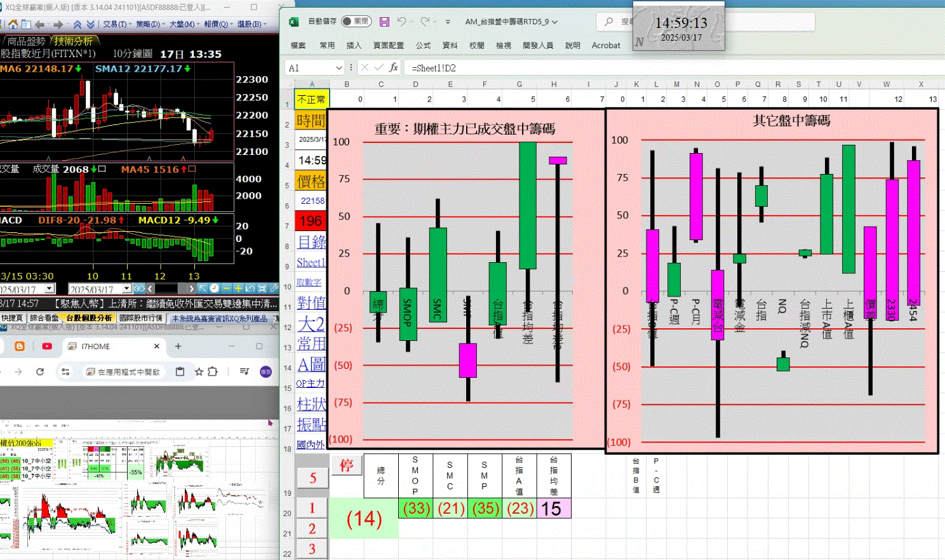This screenshot has height=560, width=945.
Task: Open Excel 常用 ribbon tab
Action: coord(327,46)
